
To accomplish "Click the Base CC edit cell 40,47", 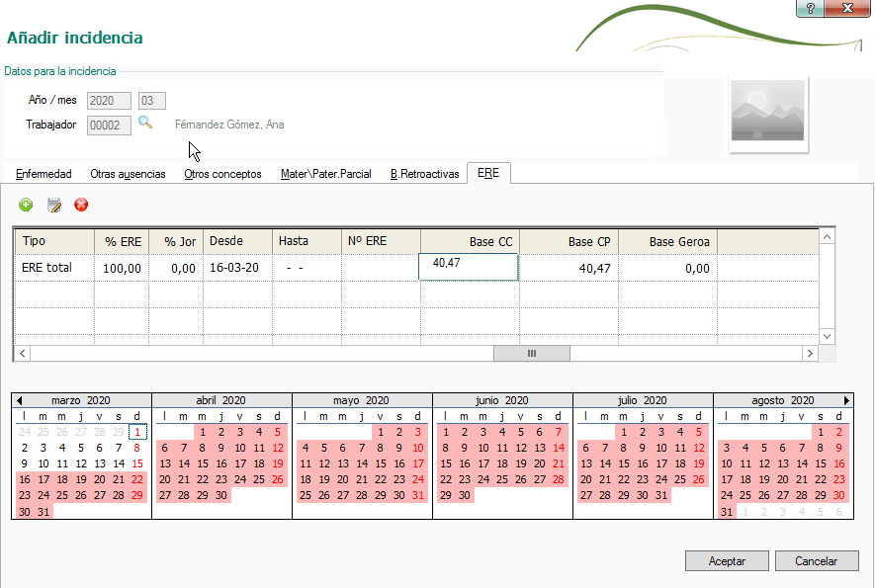I will click(469, 267).
